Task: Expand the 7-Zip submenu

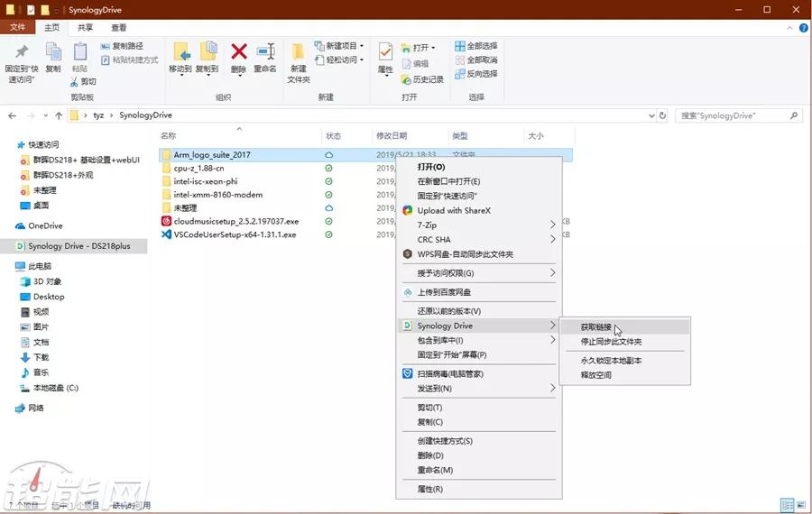Action: coord(479,225)
